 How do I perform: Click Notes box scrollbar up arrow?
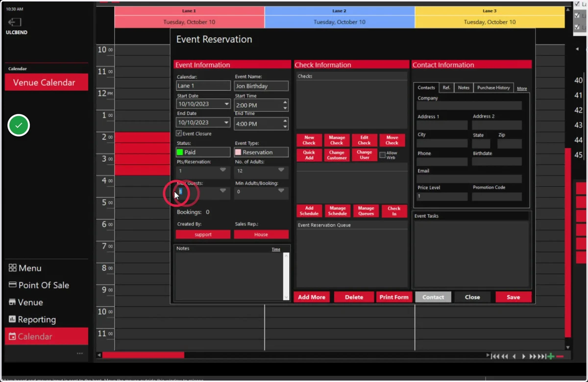287,255
